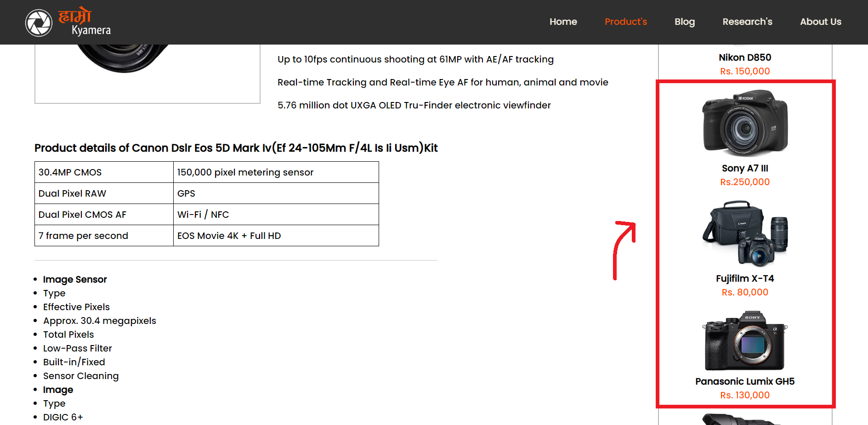Select the GPS table cell
This screenshot has height=425, width=868.
click(276, 193)
